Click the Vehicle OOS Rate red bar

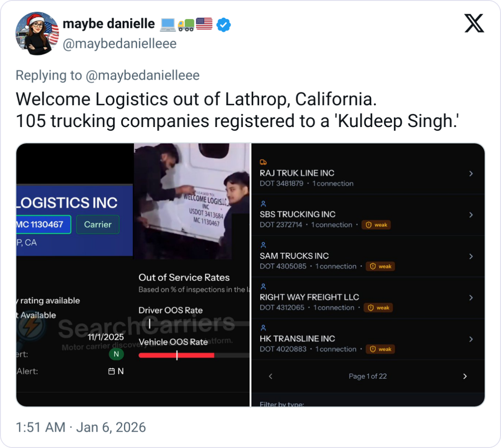click(176, 355)
